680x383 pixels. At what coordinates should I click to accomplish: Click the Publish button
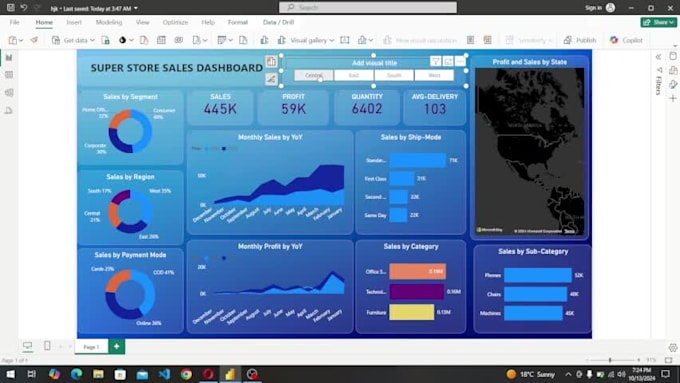tap(580, 40)
